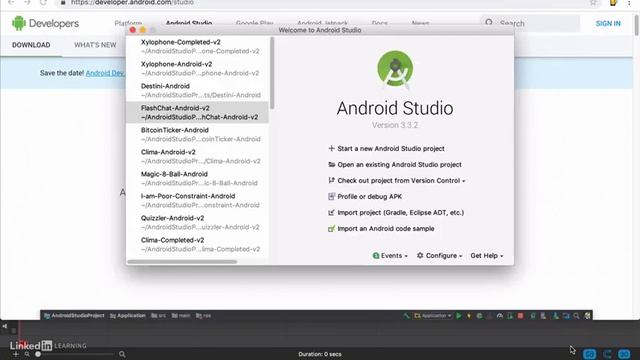The height and width of the screenshot is (360, 640).
Task: Open the News nav item
Action: click(x=420, y=23)
